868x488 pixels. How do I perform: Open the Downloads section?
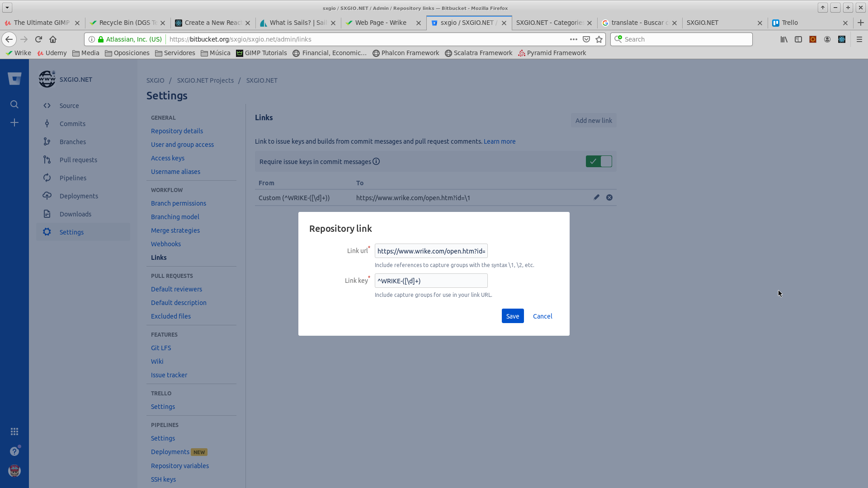coord(75,214)
